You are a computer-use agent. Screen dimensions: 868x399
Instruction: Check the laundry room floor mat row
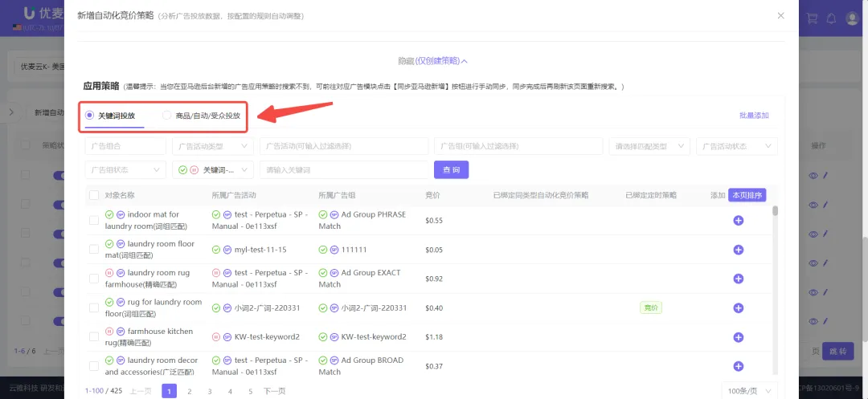pos(94,250)
